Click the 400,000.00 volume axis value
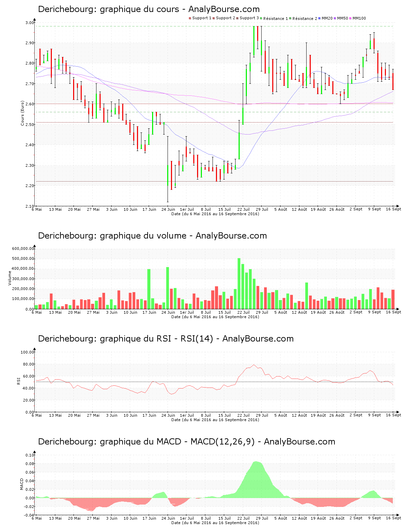The width and height of the screenshot is (412, 532). [23, 269]
